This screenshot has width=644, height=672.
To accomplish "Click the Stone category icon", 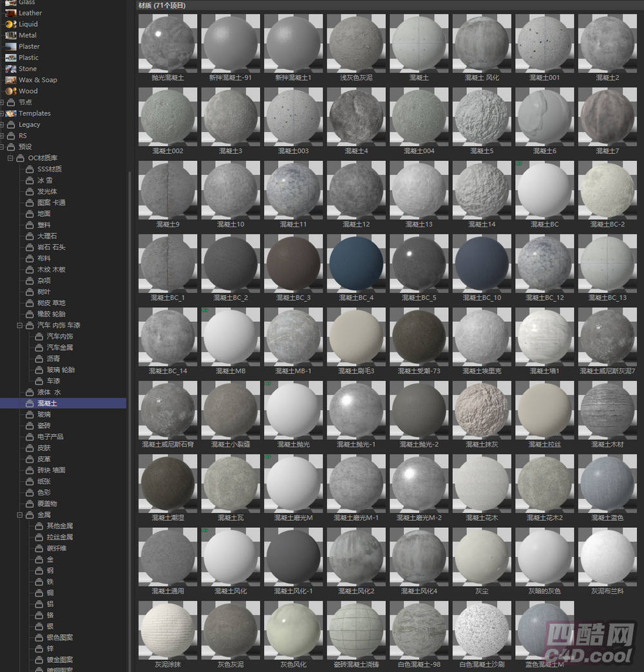I will pos(10,69).
